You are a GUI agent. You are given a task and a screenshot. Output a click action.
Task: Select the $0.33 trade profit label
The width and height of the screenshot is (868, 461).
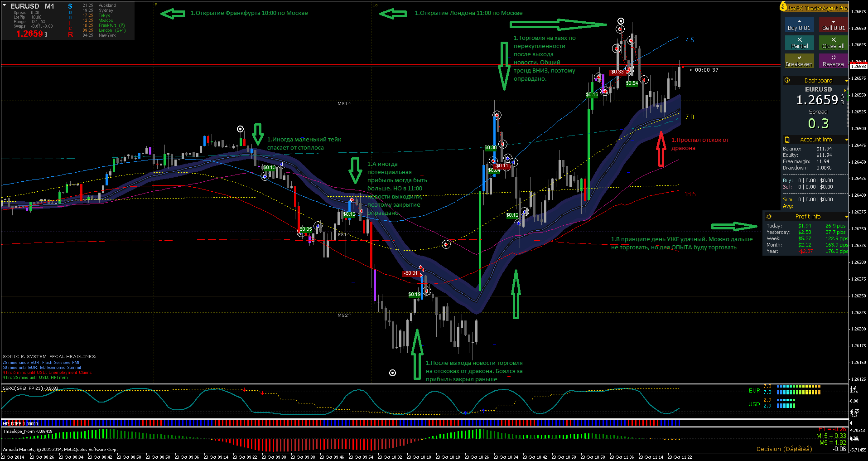click(x=617, y=72)
